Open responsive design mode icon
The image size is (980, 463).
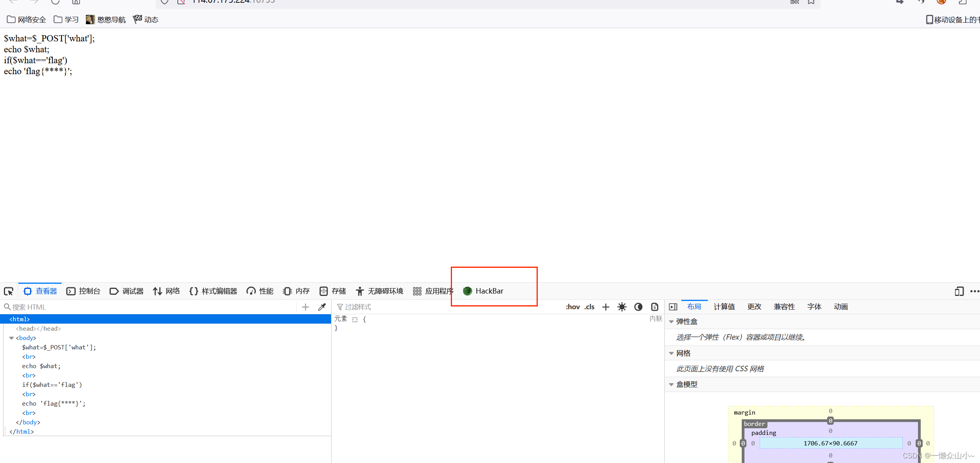tap(959, 291)
